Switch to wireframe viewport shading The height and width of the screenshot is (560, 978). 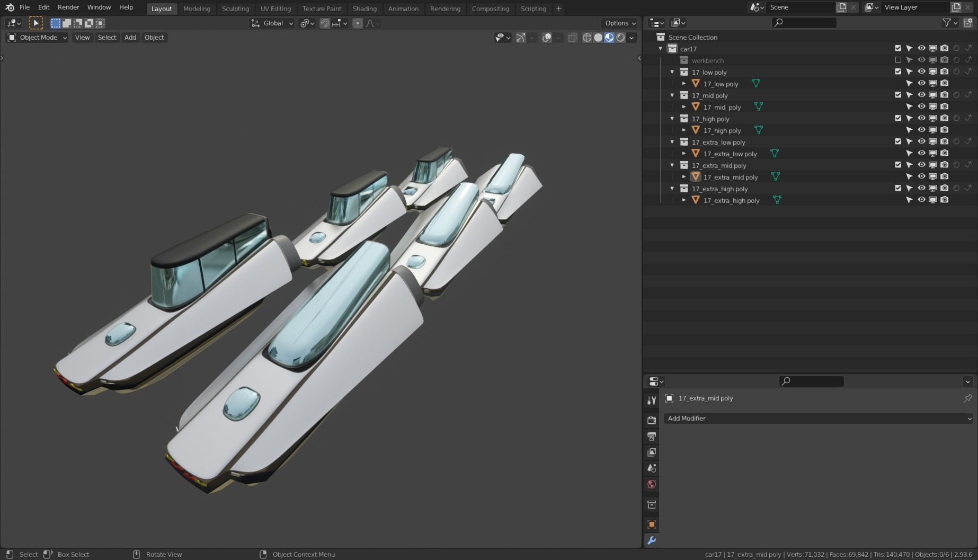click(587, 38)
